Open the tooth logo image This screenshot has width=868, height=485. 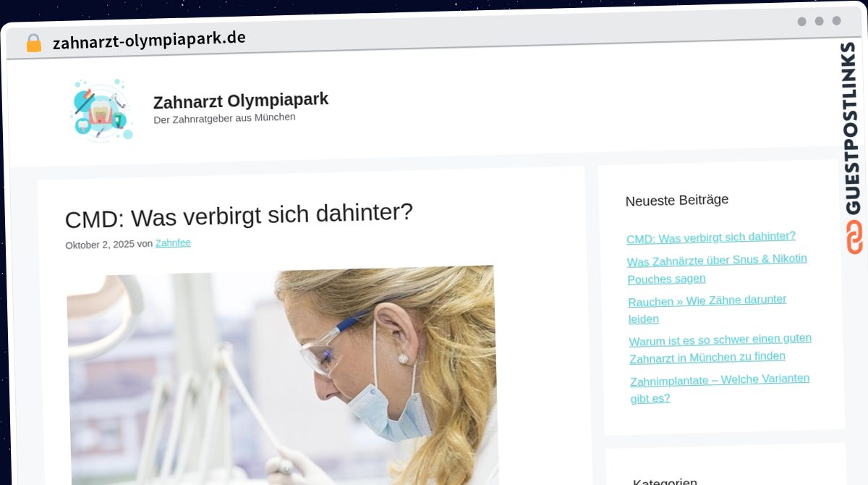point(102,110)
